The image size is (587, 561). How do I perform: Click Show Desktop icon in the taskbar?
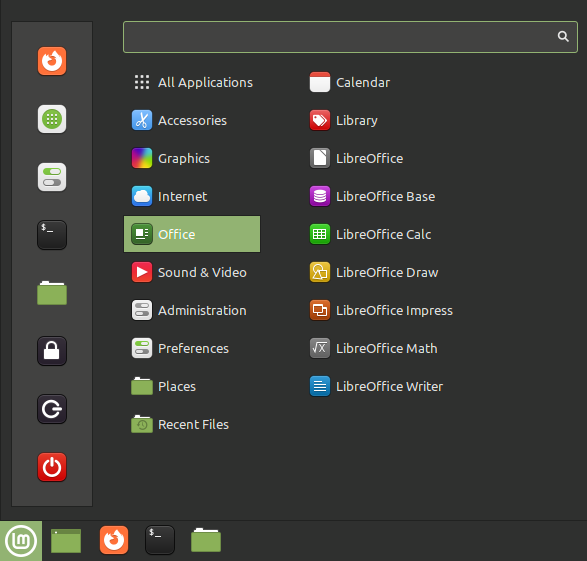[x=66, y=541]
